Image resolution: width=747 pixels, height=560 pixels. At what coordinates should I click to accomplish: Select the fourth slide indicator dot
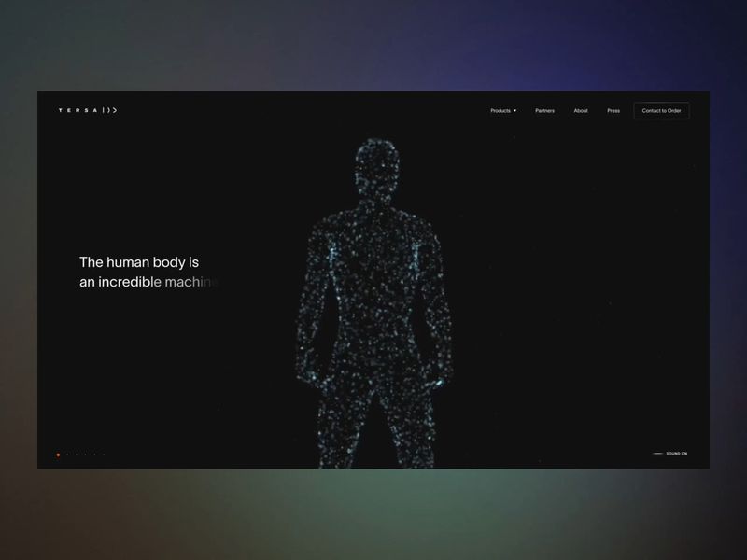[x=86, y=455]
